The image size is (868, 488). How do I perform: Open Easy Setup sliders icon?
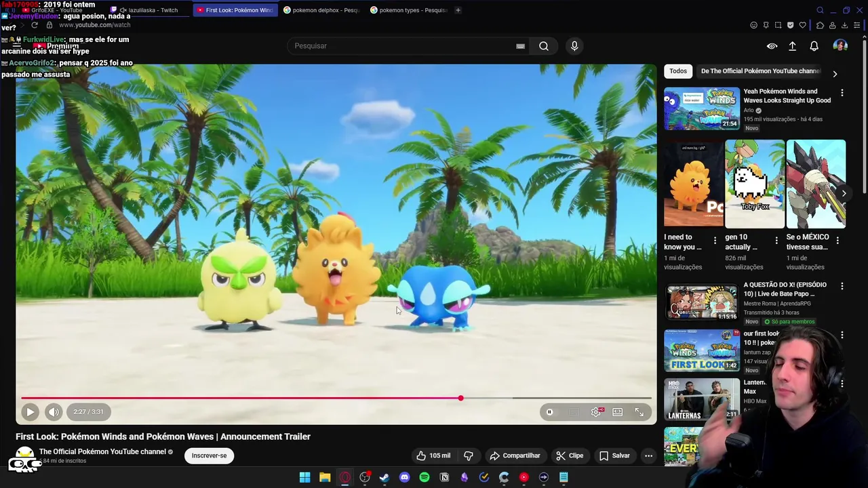[x=856, y=25]
